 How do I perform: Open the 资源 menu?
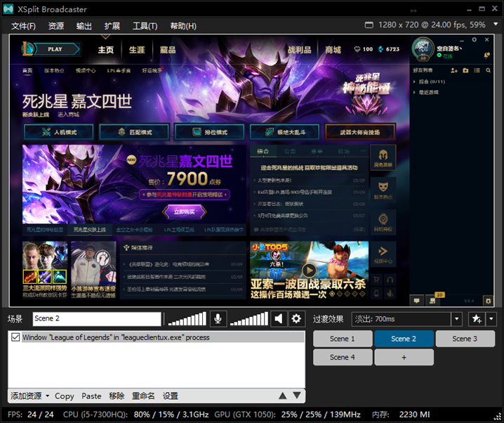coord(56,26)
